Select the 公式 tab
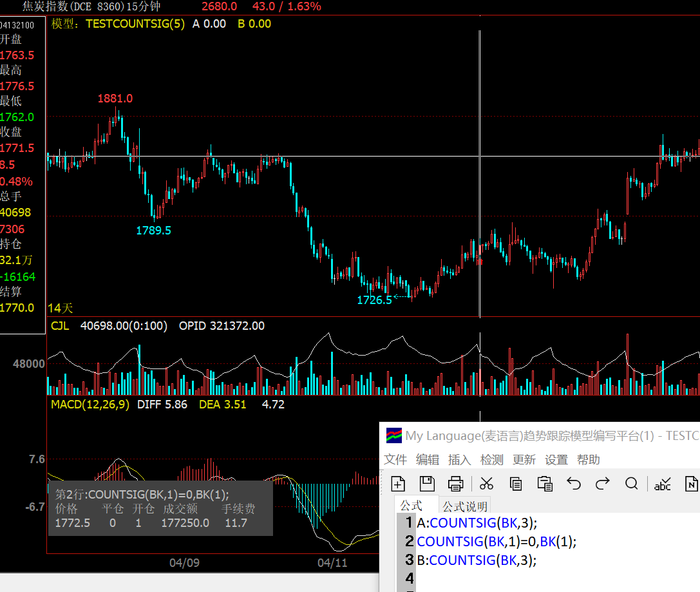Viewport: 700px width, 592px height. (411, 506)
